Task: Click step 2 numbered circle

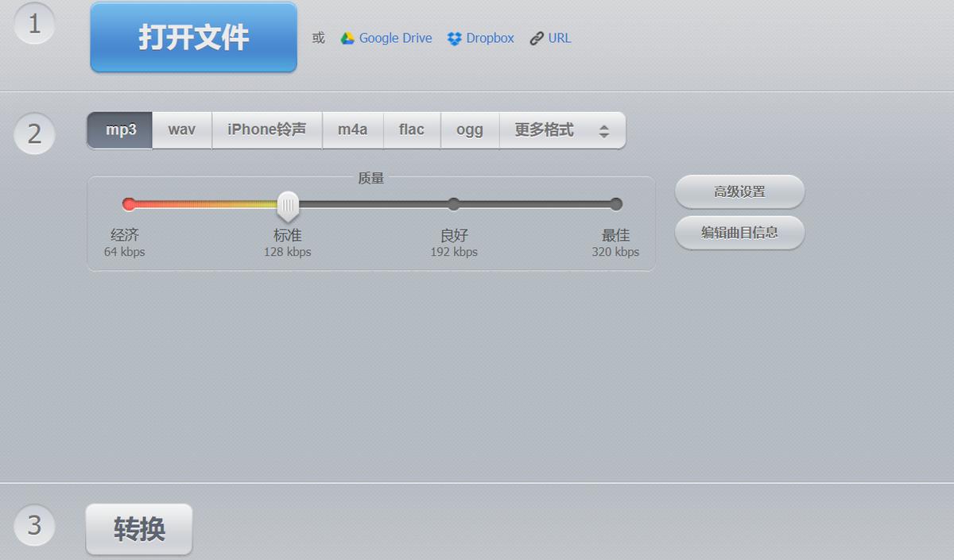Action: (x=33, y=133)
